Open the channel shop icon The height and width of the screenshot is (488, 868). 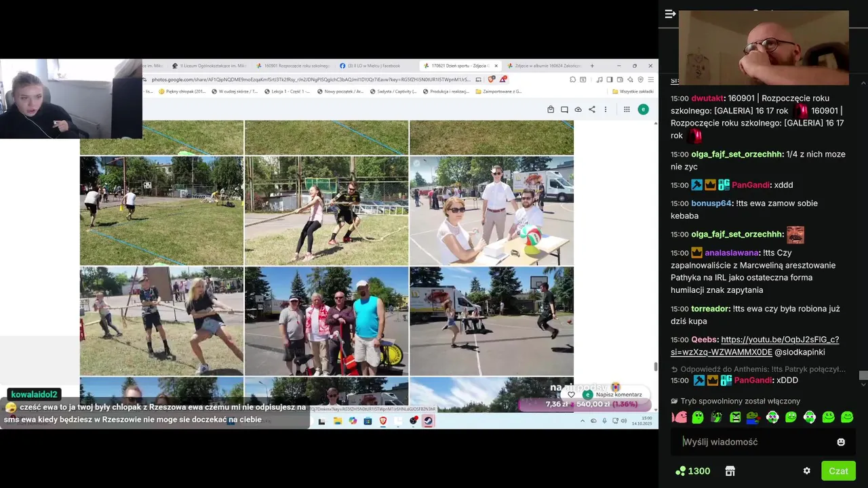click(x=730, y=470)
